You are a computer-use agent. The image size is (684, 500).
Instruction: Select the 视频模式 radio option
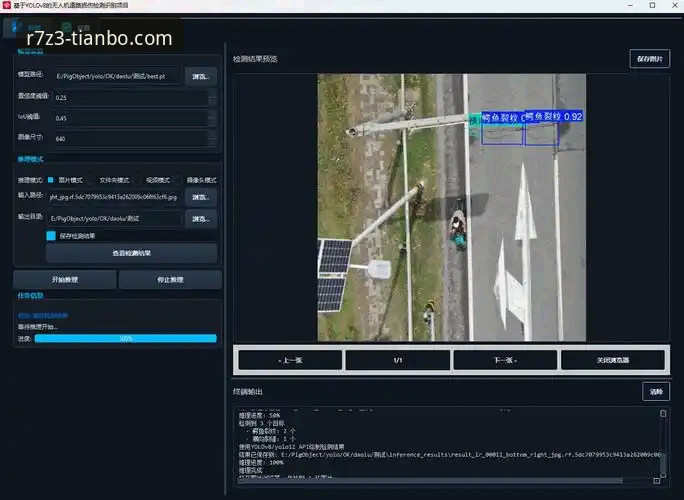[x=157, y=180]
